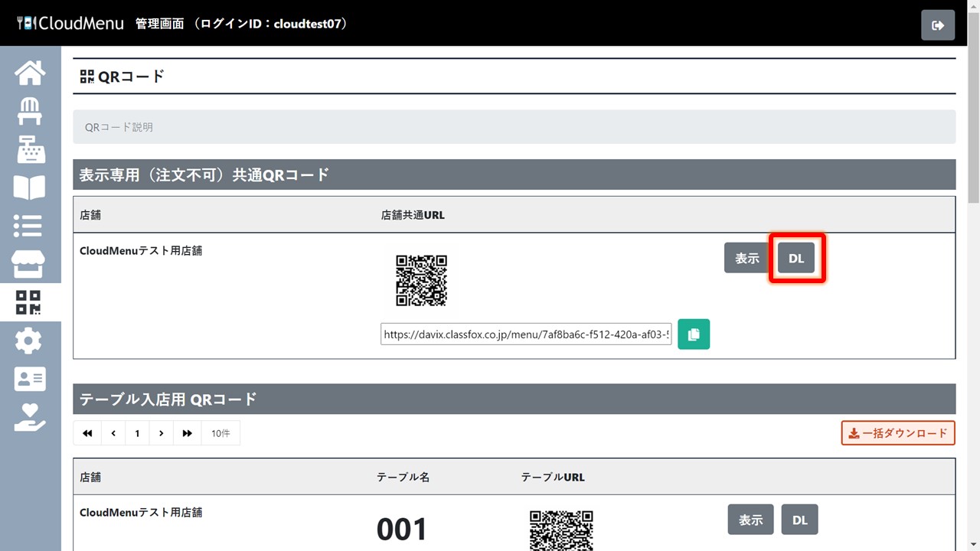Viewport: 980px width, 551px height.
Task: Copy the store common URL
Action: pyautogui.click(x=694, y=334)
